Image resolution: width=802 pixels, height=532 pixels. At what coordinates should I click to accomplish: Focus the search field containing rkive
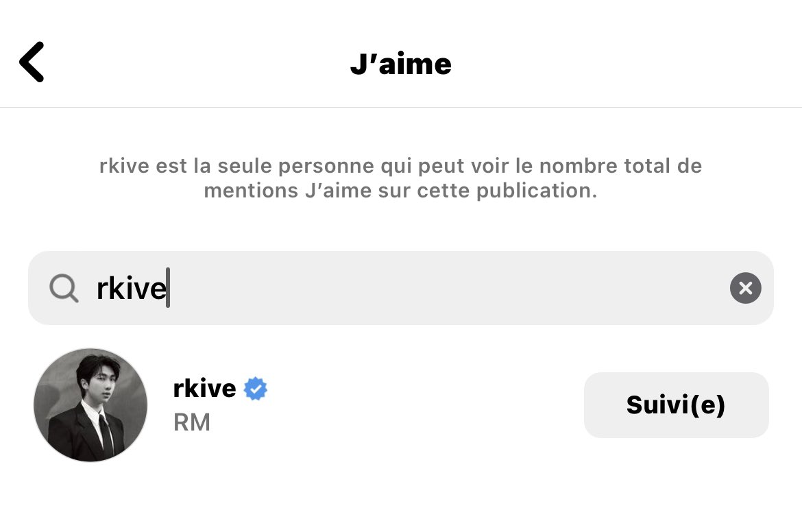[400, 288]
